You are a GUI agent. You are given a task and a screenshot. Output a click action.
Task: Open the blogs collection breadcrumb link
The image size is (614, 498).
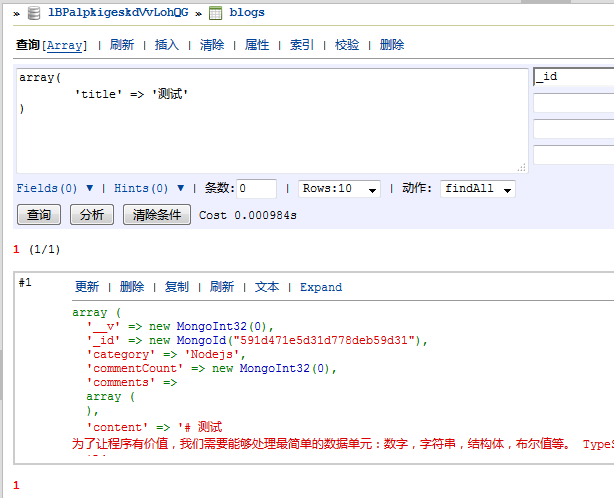[x=247, y=13]
